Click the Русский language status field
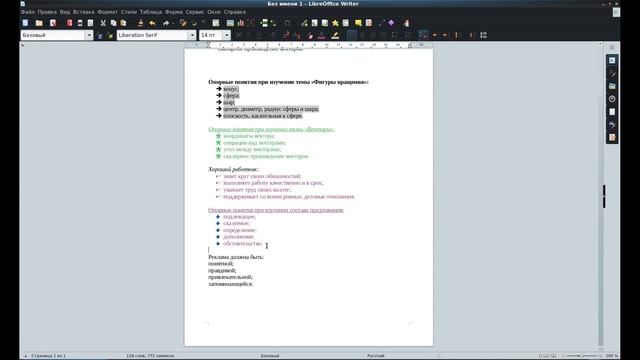Image resolution: width=640 pixels, height=360 pixels. point(376,356)
